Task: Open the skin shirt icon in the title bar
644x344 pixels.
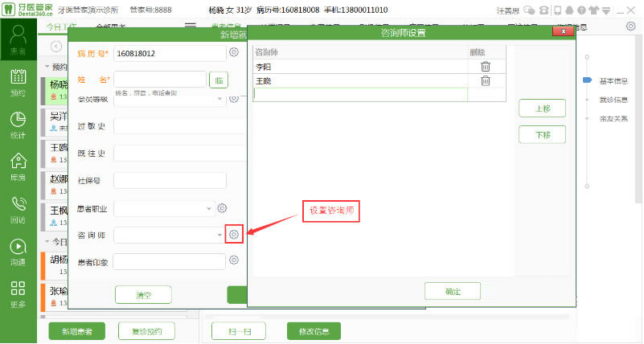Action: (x=594, y=10)
